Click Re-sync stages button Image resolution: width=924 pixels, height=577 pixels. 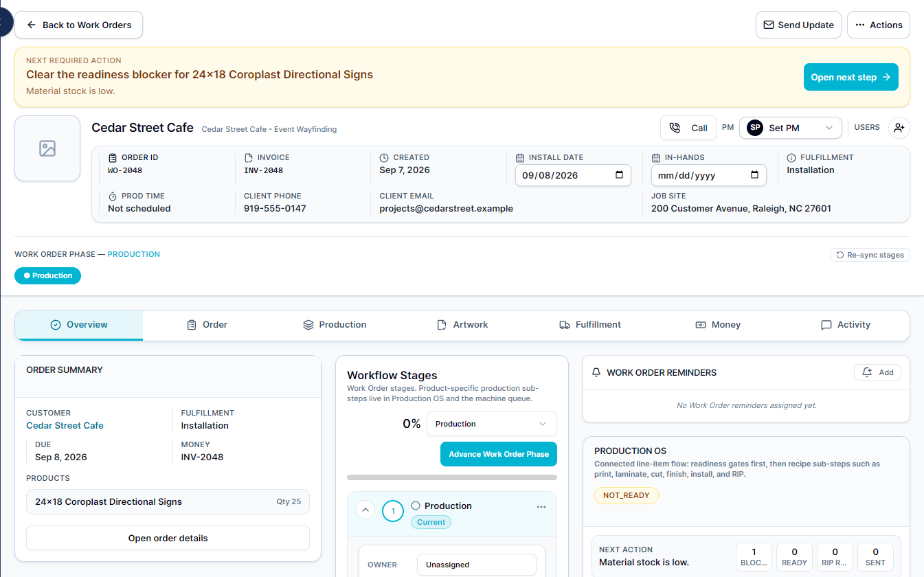870,255
